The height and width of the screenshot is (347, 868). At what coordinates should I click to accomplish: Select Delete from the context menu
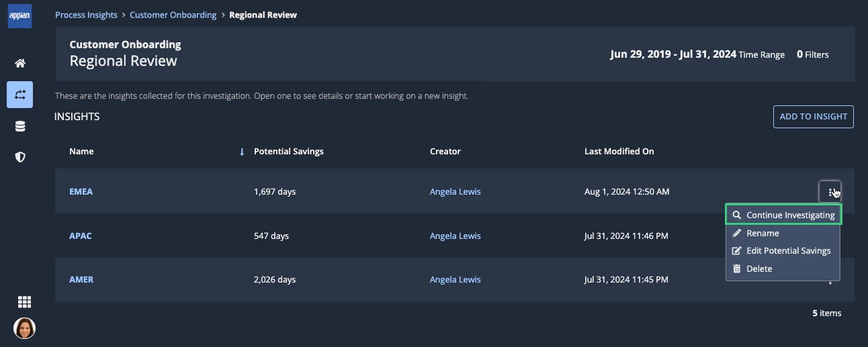[x=783, y=268]
